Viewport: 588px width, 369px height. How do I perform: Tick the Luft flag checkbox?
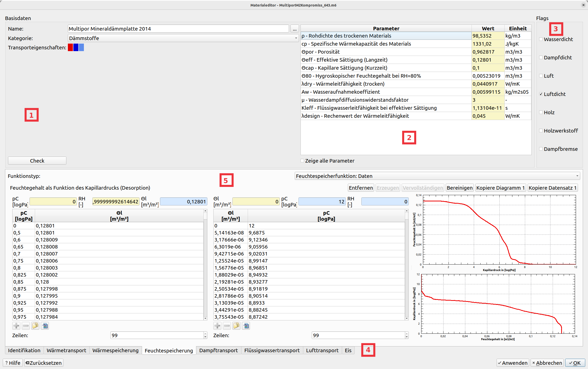click(541, 76)
